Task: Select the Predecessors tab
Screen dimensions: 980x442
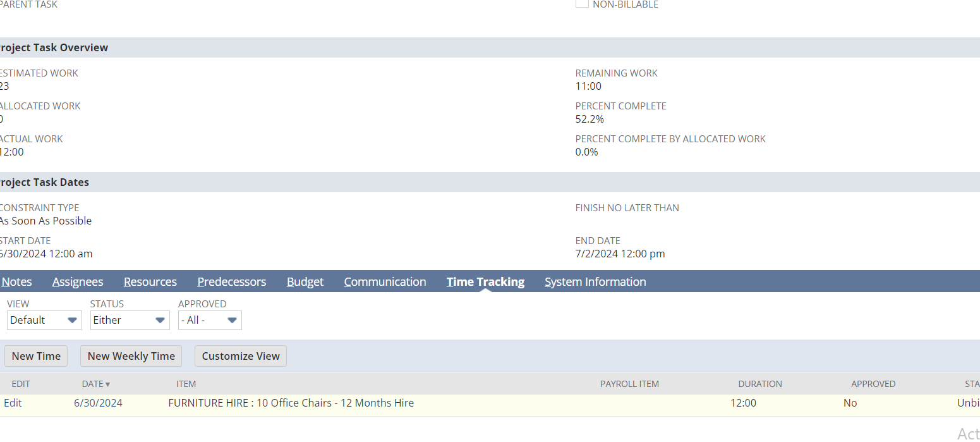Action: 231,282
